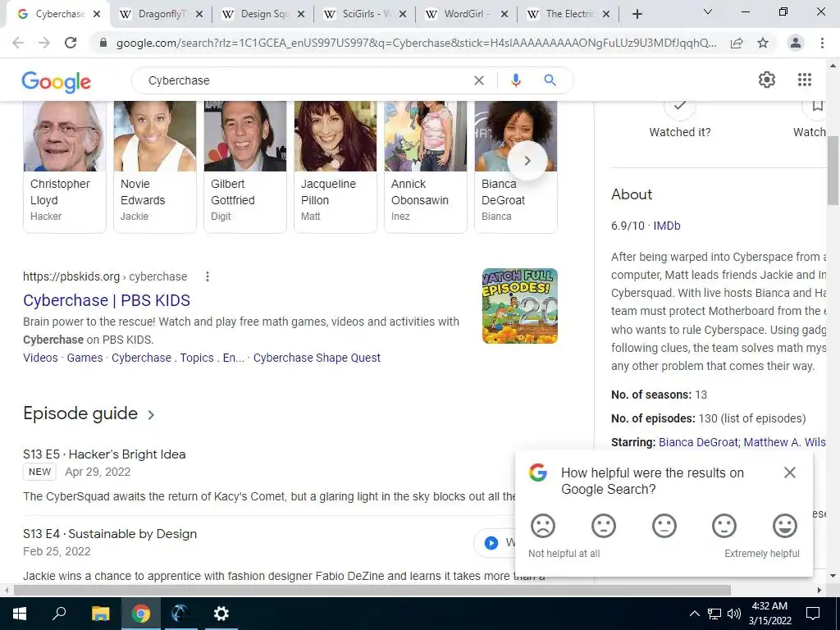Open File Explorer from taskbar

100,614
